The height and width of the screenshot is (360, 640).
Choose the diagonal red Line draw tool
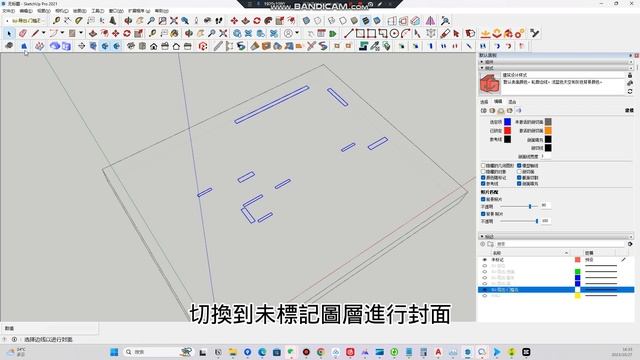(348, 33)
